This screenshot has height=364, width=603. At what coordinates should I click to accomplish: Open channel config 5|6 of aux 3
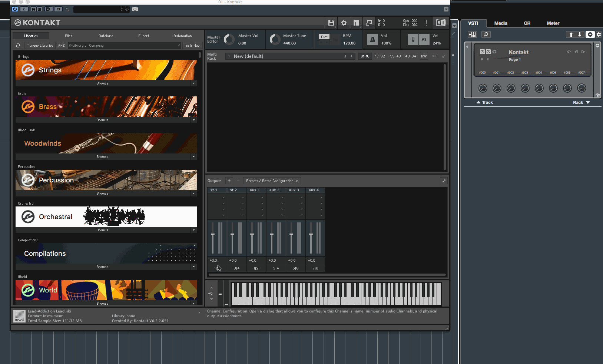click(x=295, y=268)
